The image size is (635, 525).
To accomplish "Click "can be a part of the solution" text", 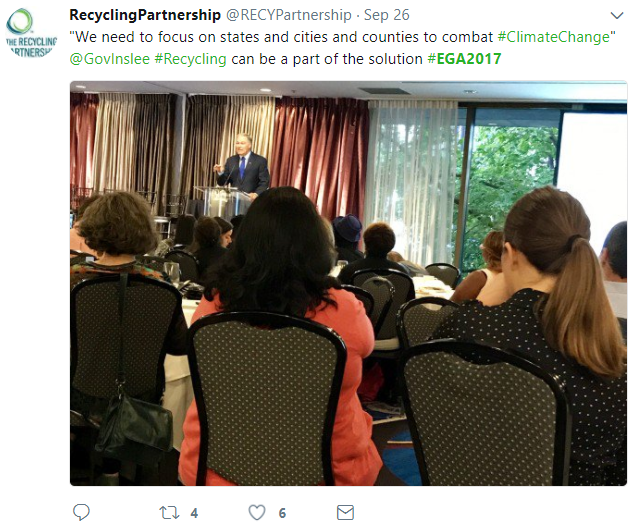I will pos(326,59).
